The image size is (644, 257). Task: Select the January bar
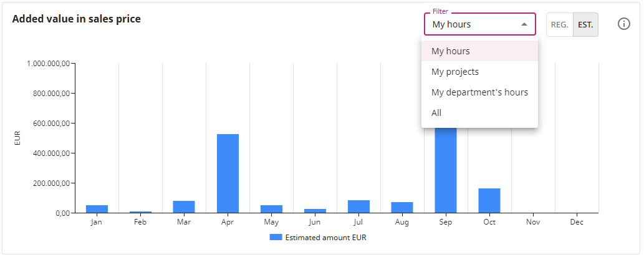[x=97, y=209]
